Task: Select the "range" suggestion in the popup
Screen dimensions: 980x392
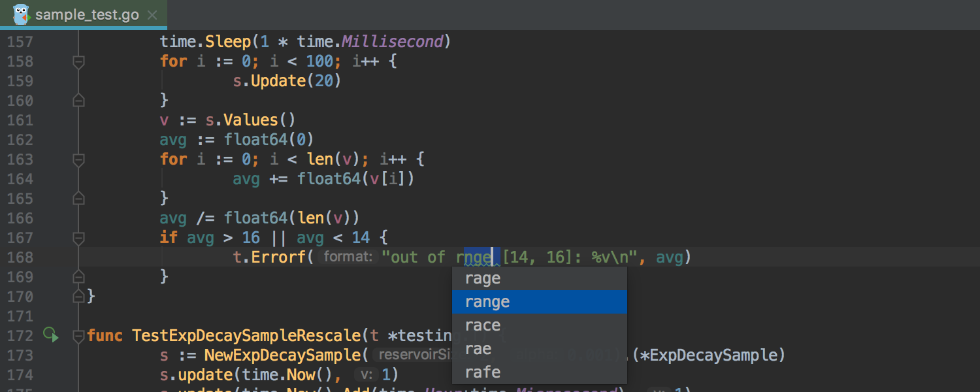Action: [x=540, y=302]
